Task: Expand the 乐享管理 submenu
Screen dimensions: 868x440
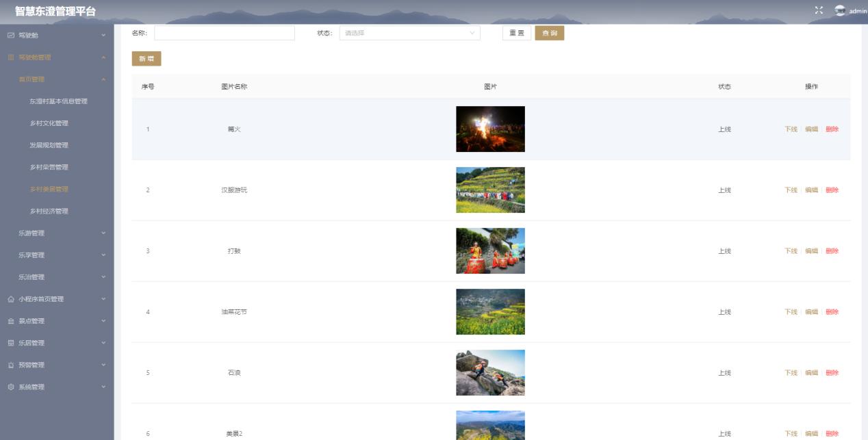Action: [x=103, y=255]
